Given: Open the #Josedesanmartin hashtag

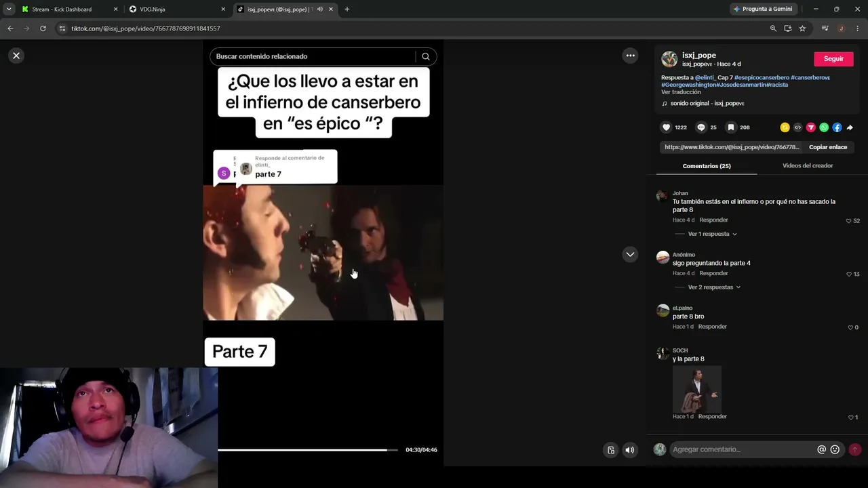Looking at the screenshot, I should click(742, 85).
